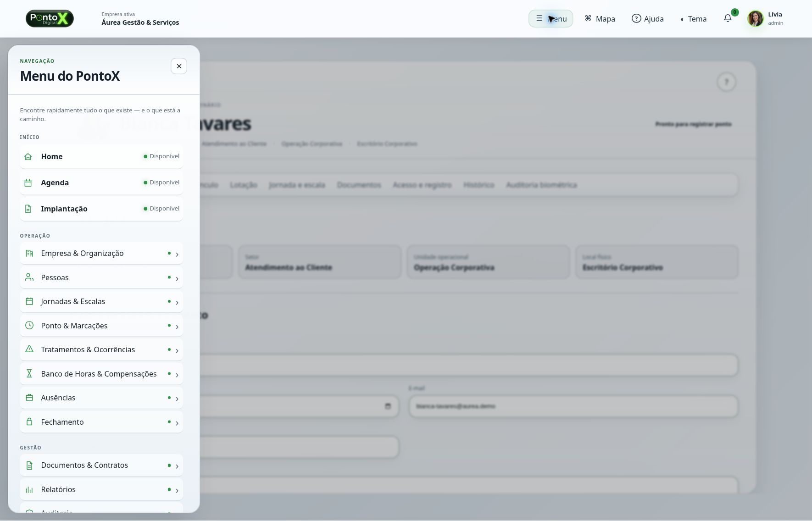
Task: Select Fechamento menu entry
Action: 101,422
